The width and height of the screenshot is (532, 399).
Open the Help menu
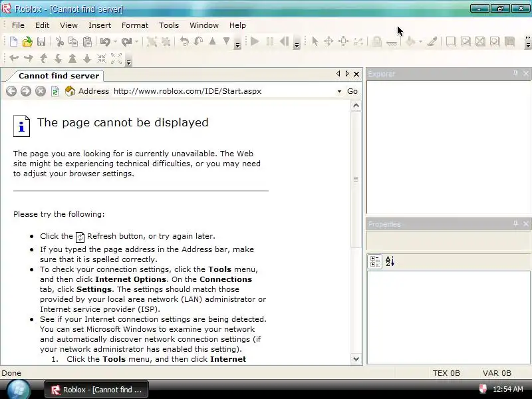pyautogui.click(x=237, y=25)
